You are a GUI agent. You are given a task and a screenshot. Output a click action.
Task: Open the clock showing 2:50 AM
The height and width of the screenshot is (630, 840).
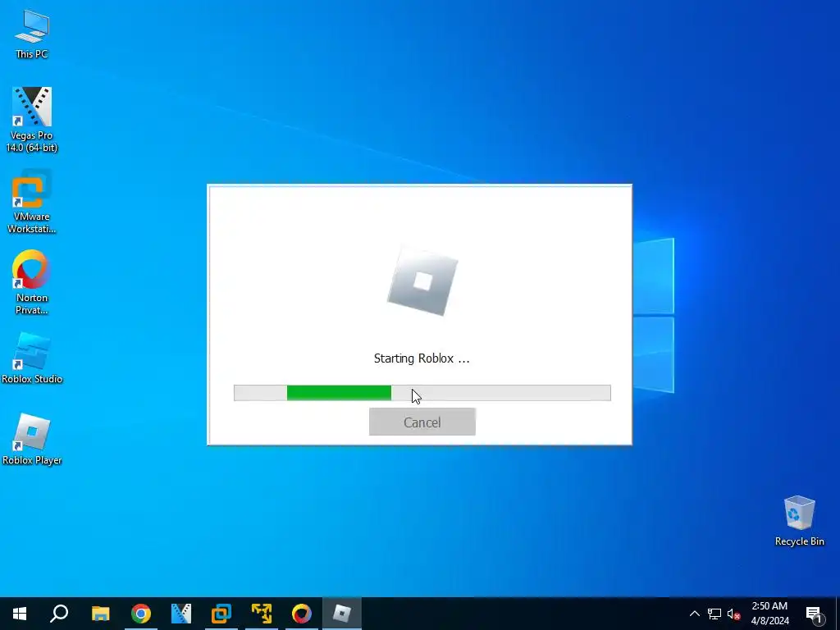tap(769, 614)
